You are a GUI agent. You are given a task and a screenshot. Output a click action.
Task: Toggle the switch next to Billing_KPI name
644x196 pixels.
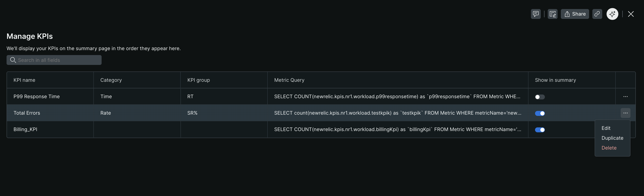[540, 130]
